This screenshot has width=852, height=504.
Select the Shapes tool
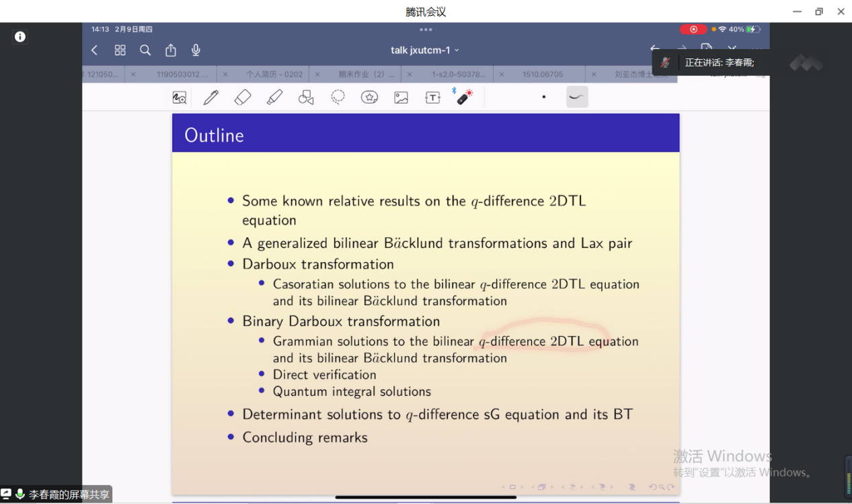point(306,98)
